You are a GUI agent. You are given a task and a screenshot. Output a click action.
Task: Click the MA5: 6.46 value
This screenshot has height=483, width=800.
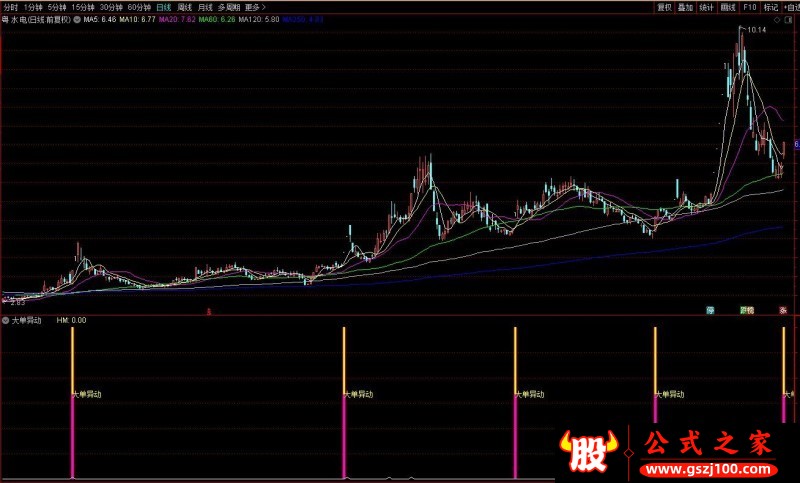[100, 20]
